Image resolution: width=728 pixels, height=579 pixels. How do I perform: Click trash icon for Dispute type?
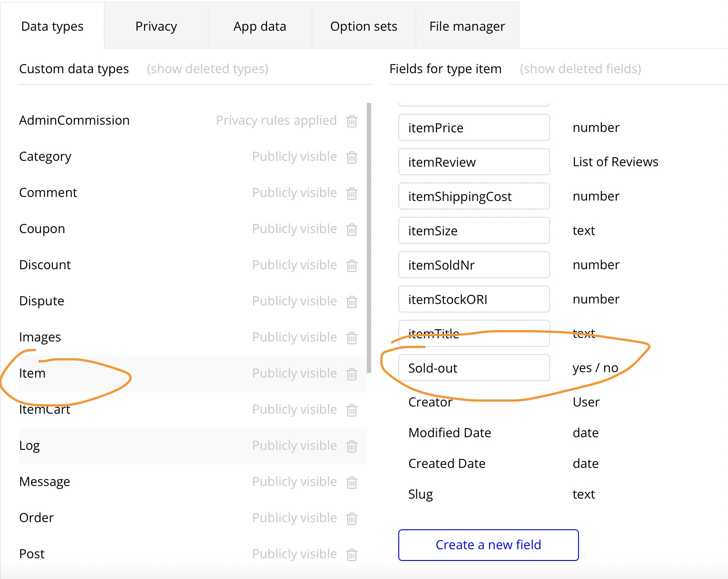[x=352, y=302]
